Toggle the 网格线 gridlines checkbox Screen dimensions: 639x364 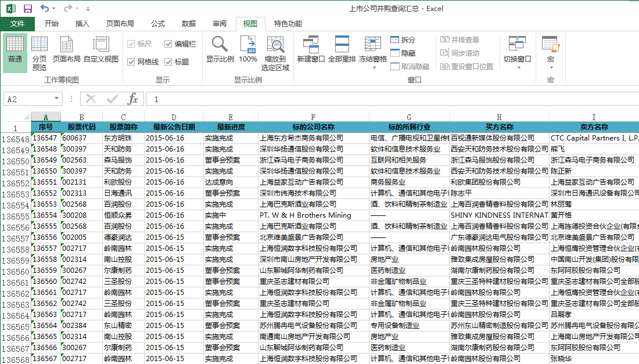131,62
